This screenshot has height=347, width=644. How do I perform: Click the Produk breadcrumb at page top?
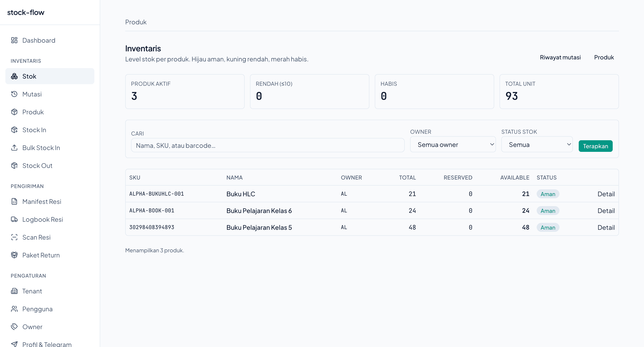[x=136, y=22]
